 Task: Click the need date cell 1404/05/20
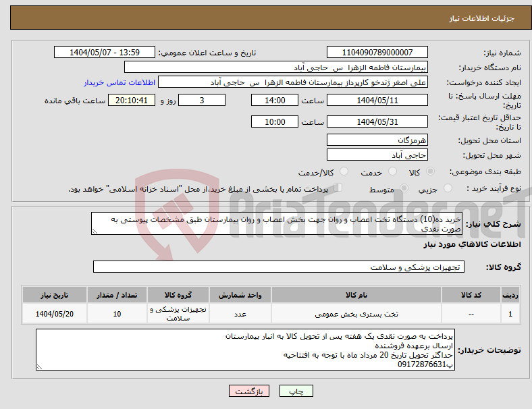[55, 314]
